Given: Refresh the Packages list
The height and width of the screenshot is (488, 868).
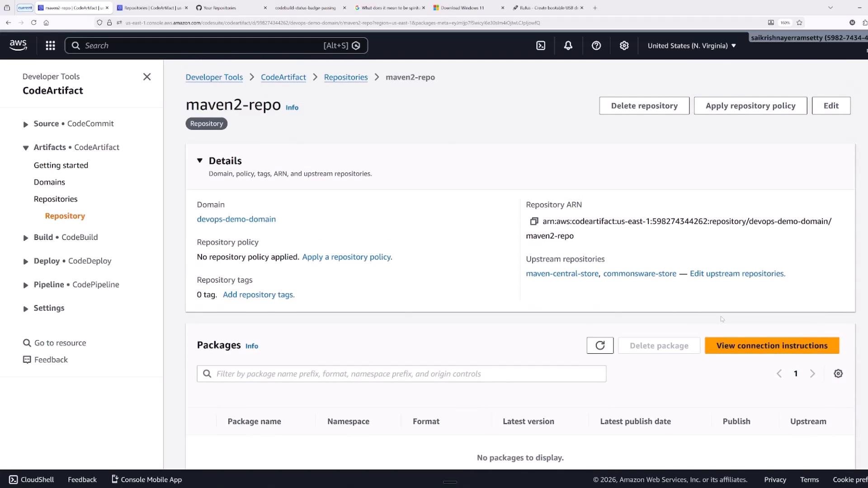Looking at the screenshot, I should (600, 345).
